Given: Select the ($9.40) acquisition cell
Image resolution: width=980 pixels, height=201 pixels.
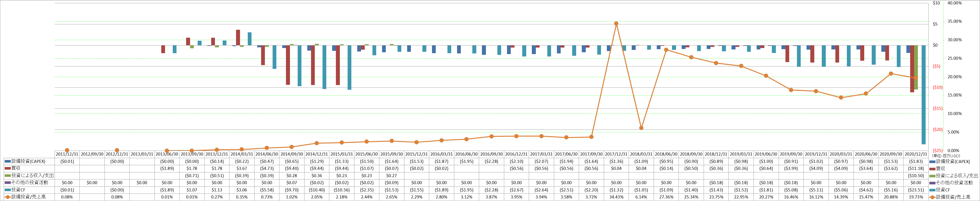Looking at the screenshot, I should (292, 168).
